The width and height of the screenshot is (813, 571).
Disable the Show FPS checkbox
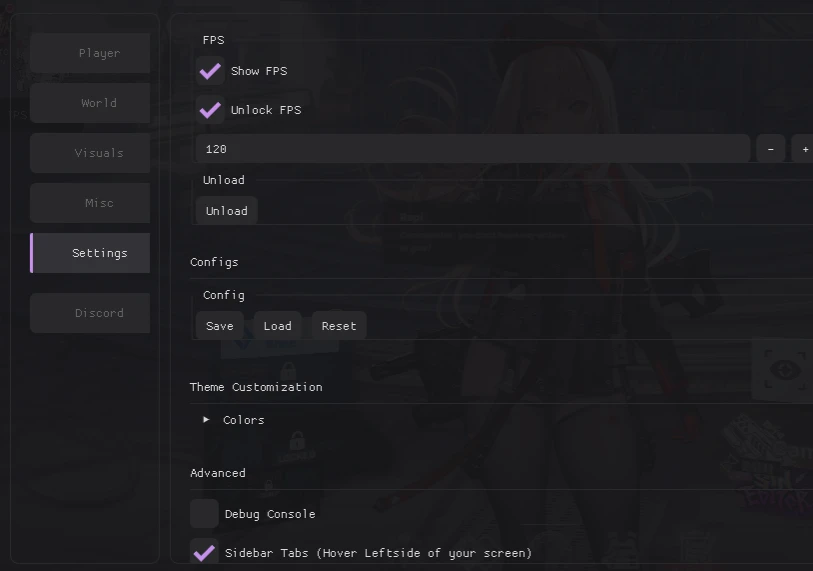(210, 71)
